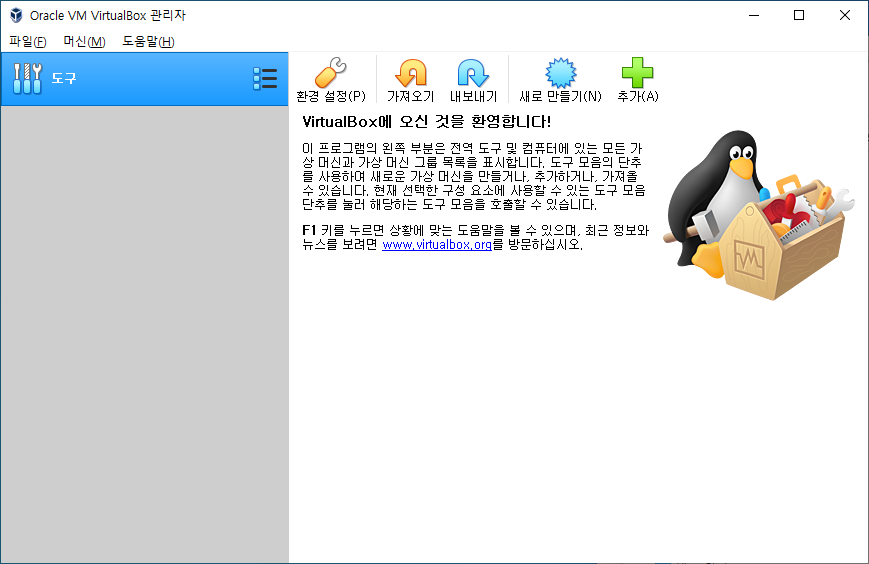Screen dimensions: 869x564
Task: Click the penguin toolbox welcome illustration
Action: coord(758,215)
